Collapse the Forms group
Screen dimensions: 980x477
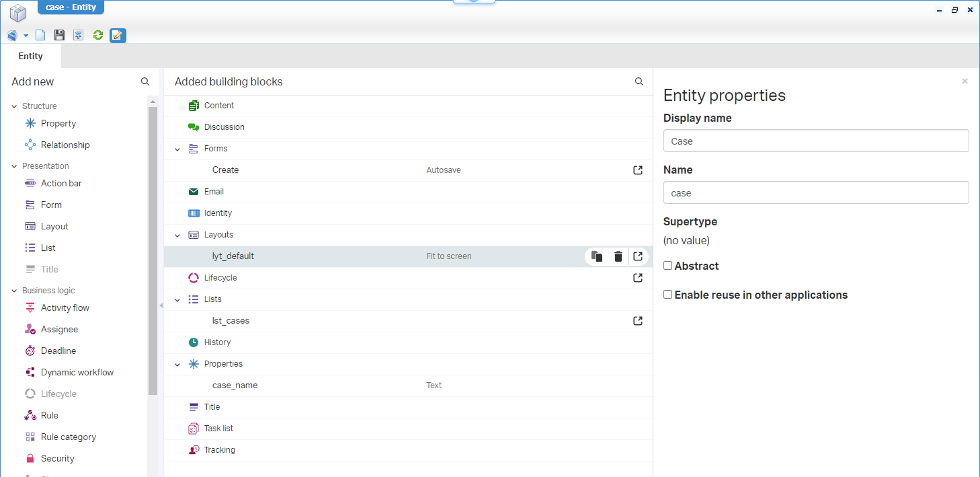click(x=177, y=149)
